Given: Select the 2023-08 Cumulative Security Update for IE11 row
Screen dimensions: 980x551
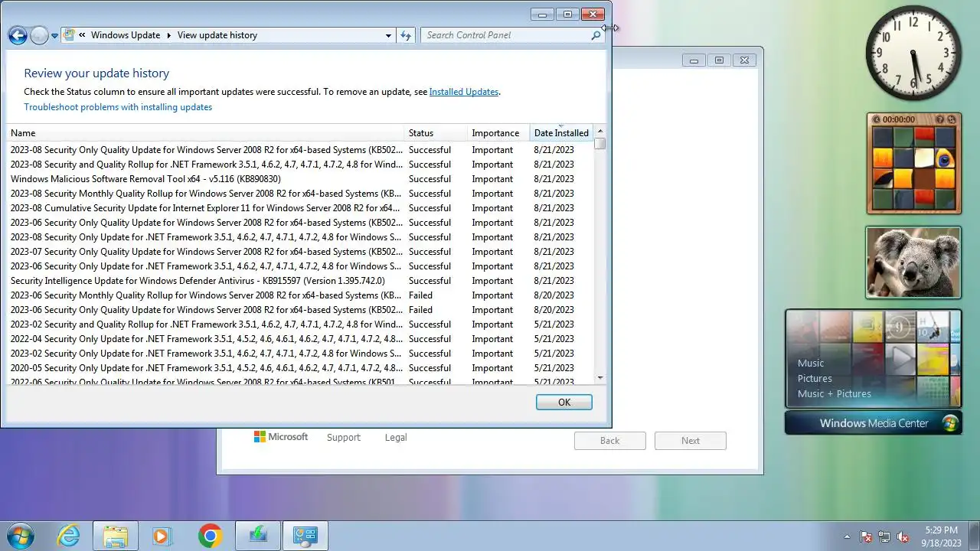Looking at the screenshot, I should (300, 208).
